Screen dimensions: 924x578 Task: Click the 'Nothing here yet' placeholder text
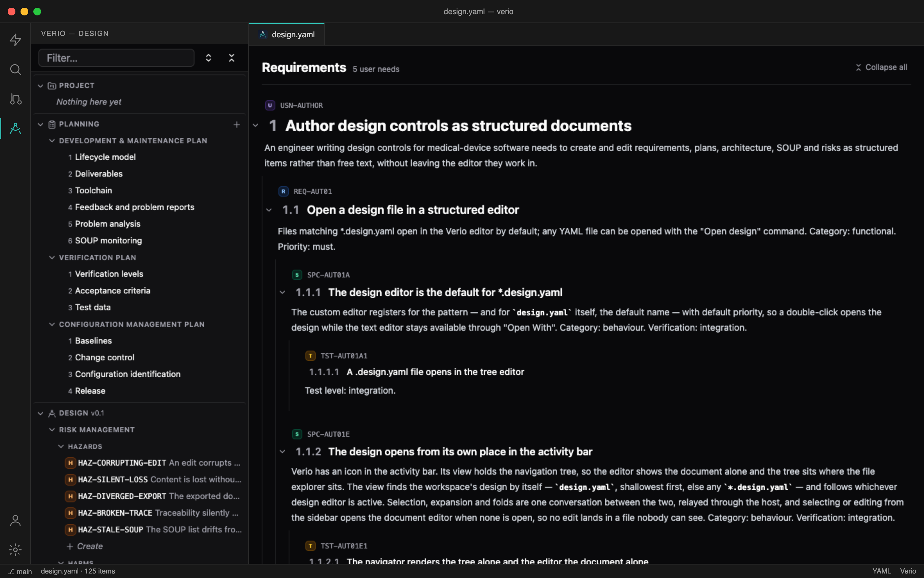(x=89, y=102)
